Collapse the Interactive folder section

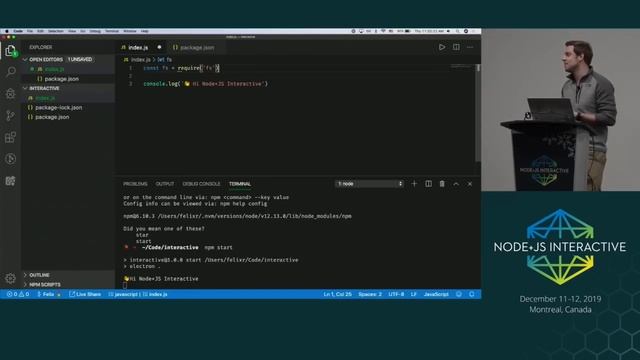[x=44, y=88]
